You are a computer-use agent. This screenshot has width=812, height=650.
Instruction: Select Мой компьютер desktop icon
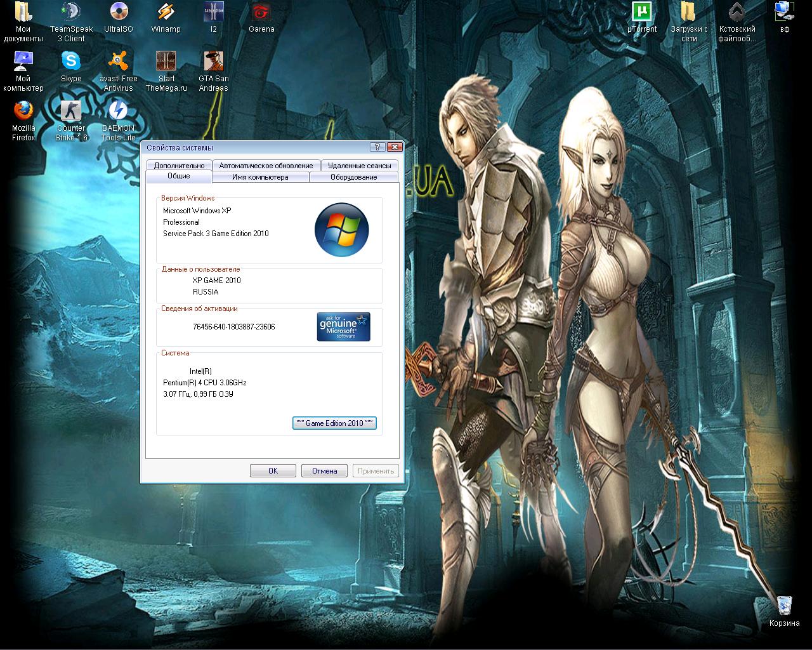point(23,71)
